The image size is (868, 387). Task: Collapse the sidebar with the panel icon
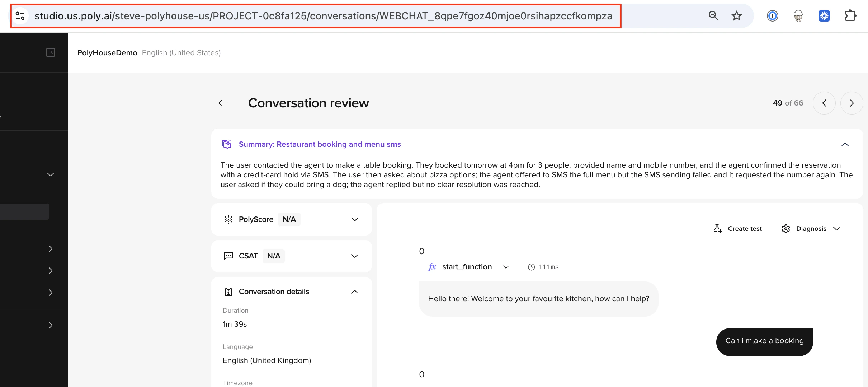[51, 52]
